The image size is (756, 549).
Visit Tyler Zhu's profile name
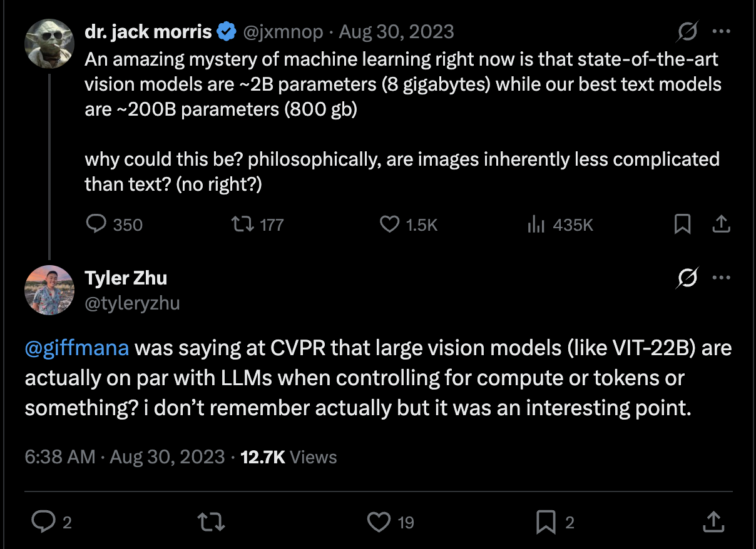(125, 278)
